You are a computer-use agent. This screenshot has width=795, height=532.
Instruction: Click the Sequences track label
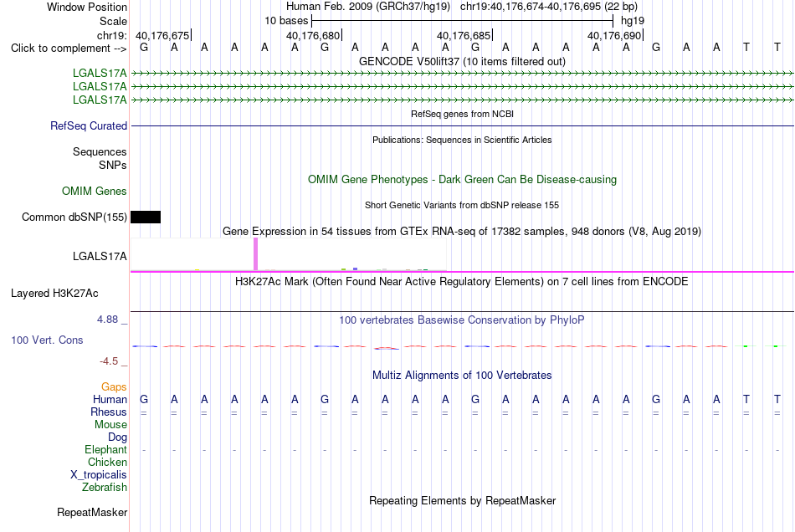(100, 151)
